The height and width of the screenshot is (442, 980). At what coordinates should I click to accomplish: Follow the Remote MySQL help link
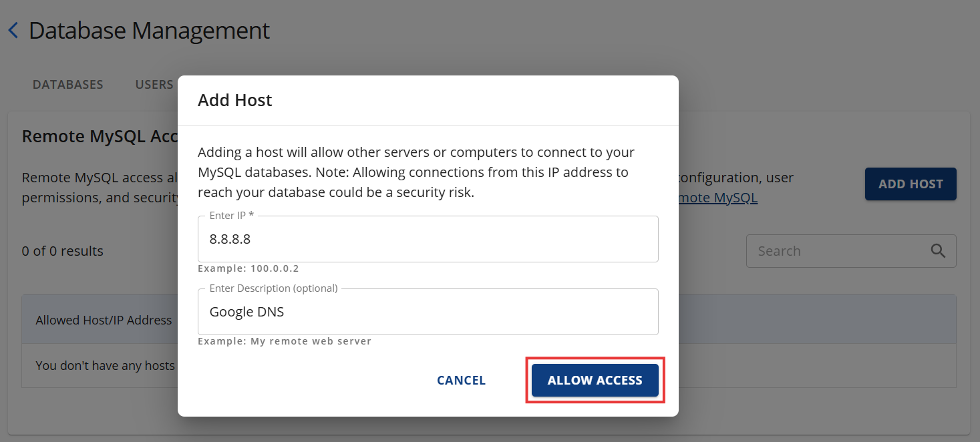pos(718,198)
